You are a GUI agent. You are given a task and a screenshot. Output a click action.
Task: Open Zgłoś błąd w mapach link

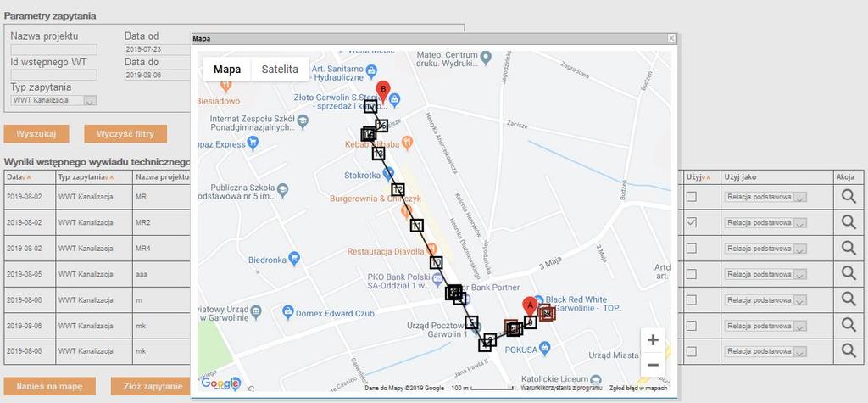point(638,388)
